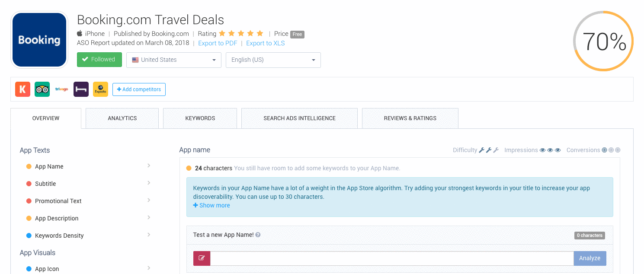Expand the App Name sidebar row arrow
644x274 pixels.
149,166
